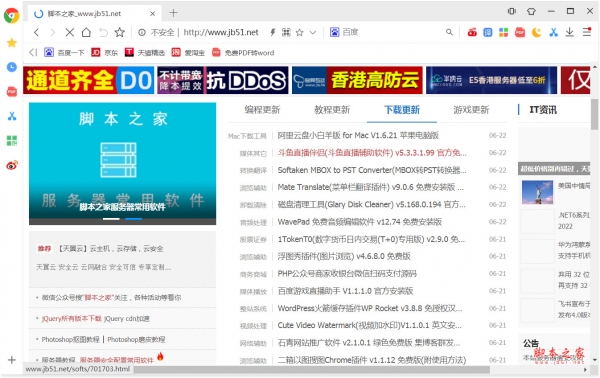Open 斗鱼直播伴侣 download link
This screenshot has height=378, width=600.
(x=372, y=153)
